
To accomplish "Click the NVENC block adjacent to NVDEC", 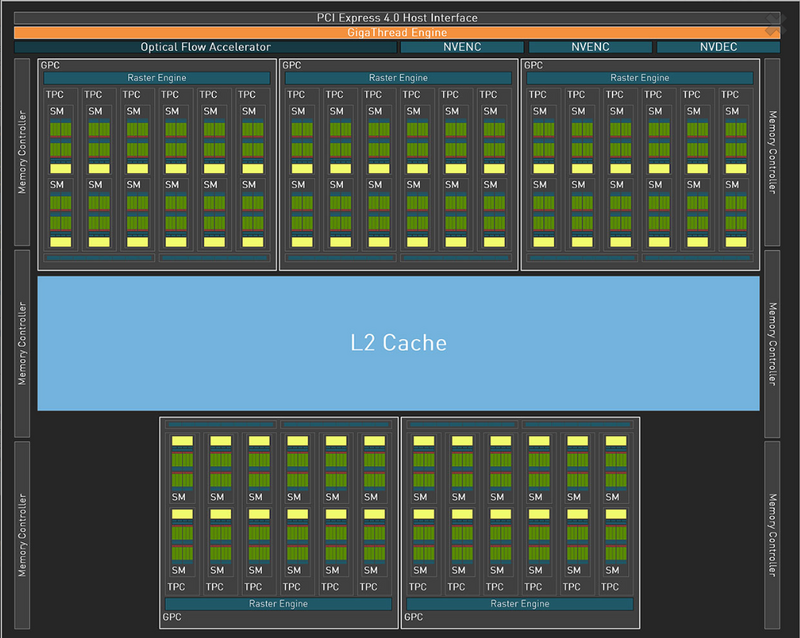I will point(590,47).
